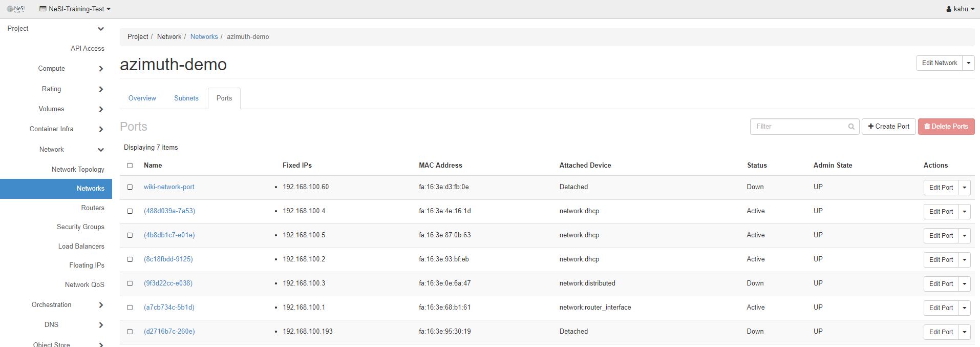Click the NeSI logo icon
The height and width of the screenshot is (347, 980).
click(x=16, y=9)
